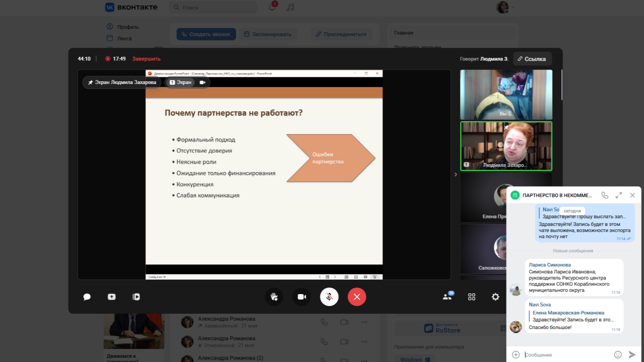
Task: Raise hand in the call
Action: (274, 297)
